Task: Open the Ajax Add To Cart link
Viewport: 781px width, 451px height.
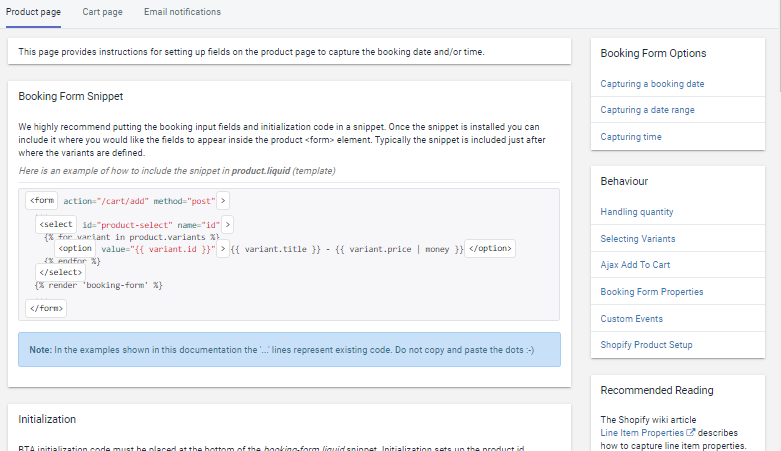Action: [x=635, y=265]
